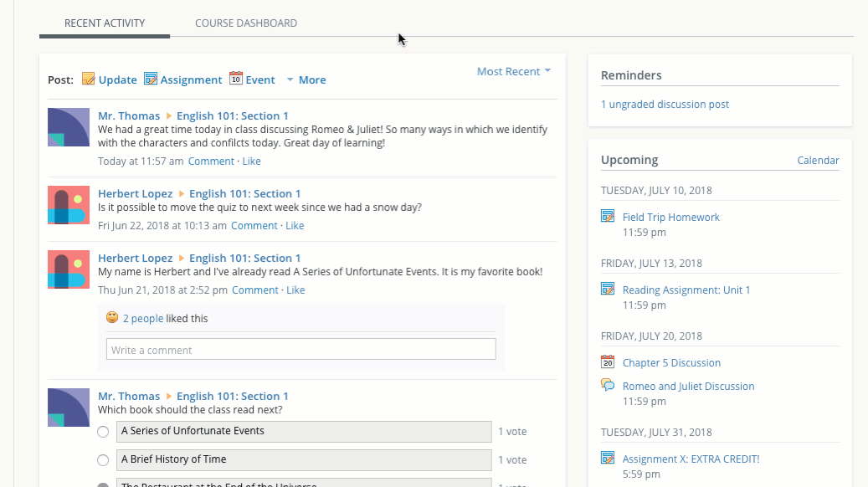868x487 pixels.
Task: Click the Field Trip Homework assignment icon
Action: point(608,217)
